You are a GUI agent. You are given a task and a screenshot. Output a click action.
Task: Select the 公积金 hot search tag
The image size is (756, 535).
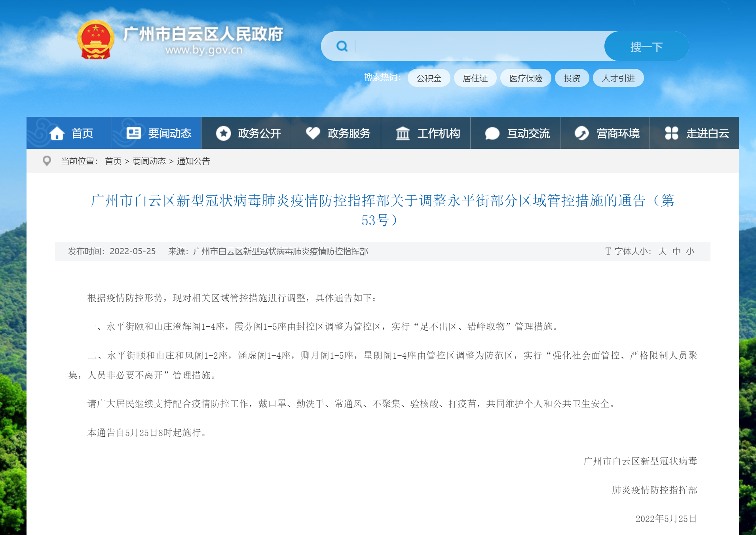pyautogui.click(x=429, y=78)
